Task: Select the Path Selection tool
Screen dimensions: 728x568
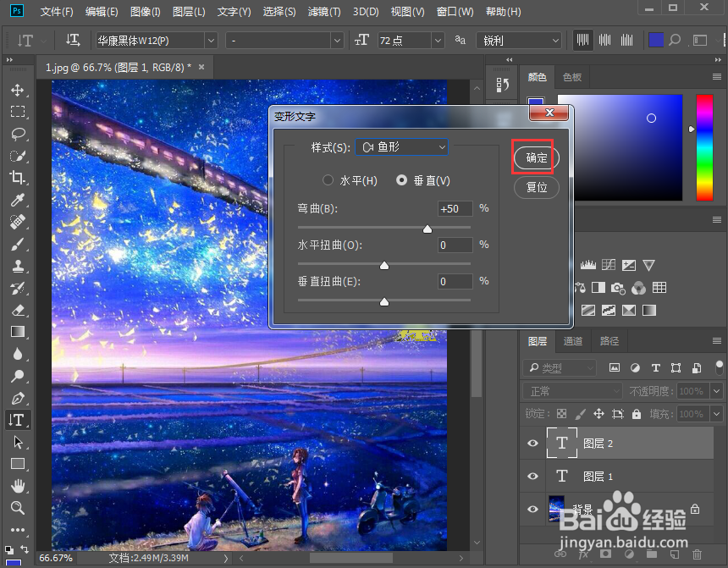Action: click(18, 442)
